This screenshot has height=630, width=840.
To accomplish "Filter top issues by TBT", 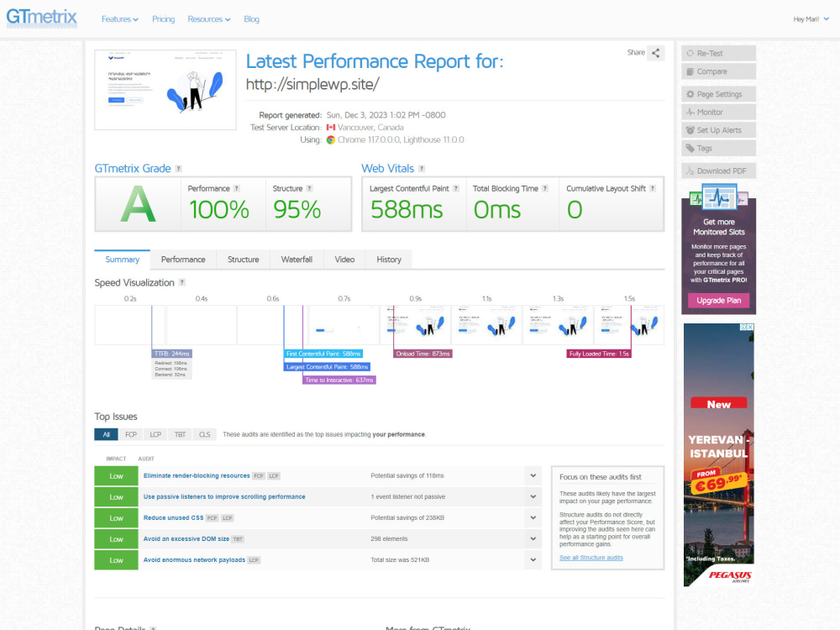I will pos(180,434).
